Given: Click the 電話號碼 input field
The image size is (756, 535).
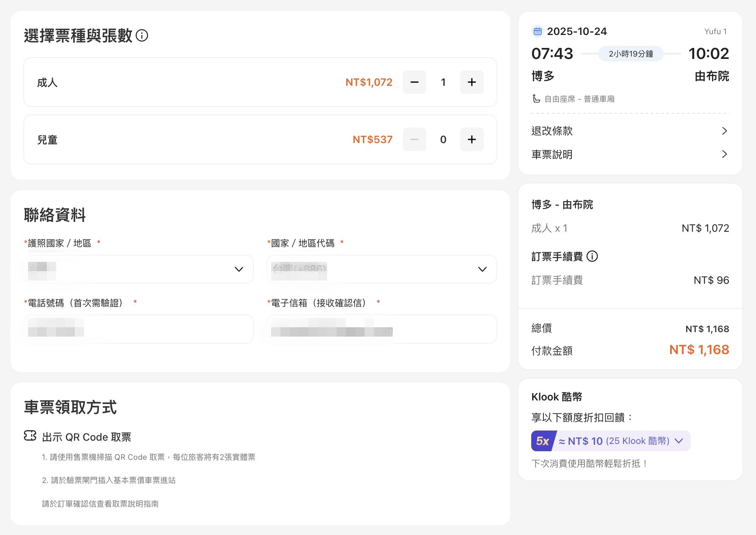Looking at the screenshot, I should pyautogui.click(x=138, y=329).
